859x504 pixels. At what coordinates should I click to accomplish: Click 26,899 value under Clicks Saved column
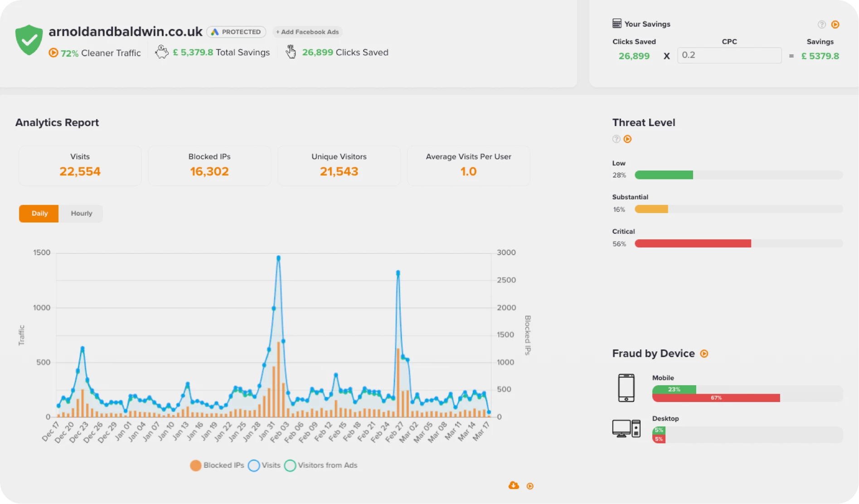pos(634,56)
